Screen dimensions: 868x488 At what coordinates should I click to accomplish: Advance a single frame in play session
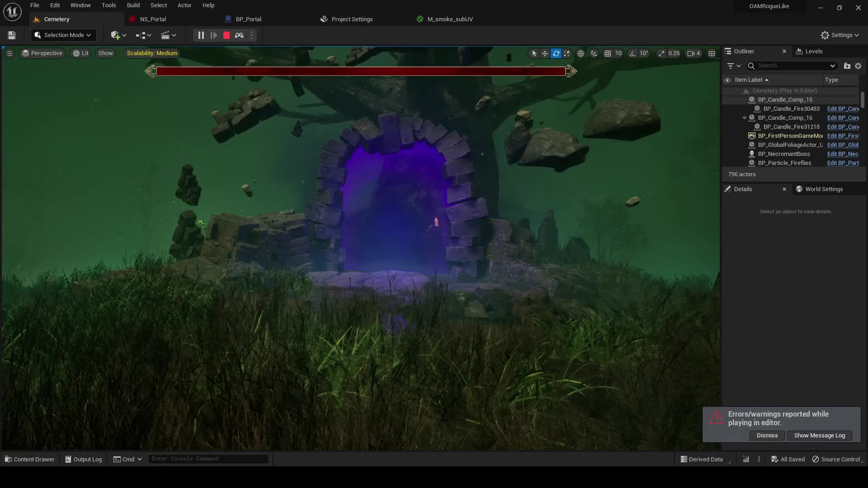214,35
